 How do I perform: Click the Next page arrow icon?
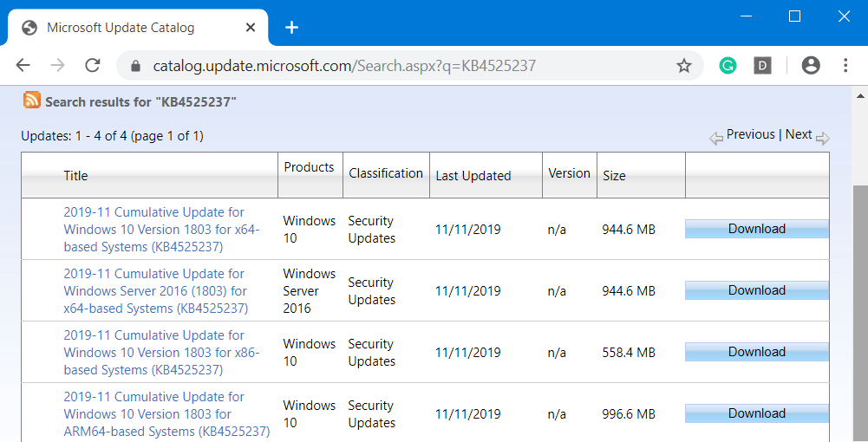[823, 139]
